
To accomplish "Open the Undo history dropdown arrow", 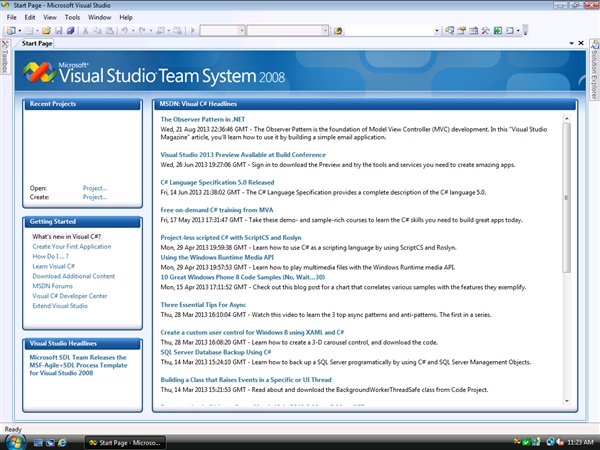I will (133, 31).
